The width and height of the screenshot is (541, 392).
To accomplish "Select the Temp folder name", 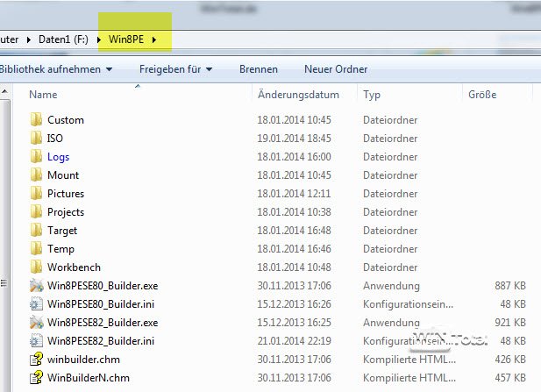I will coord(61,249).
